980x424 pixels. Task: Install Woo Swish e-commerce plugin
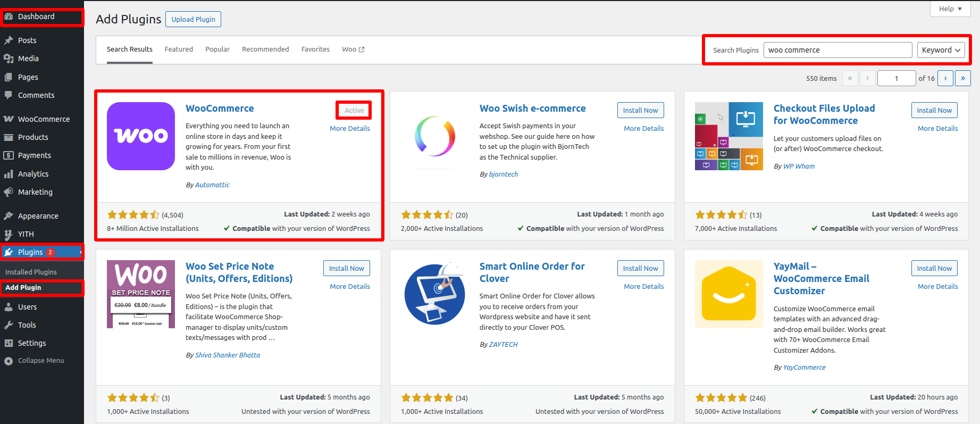click(640, 110)
